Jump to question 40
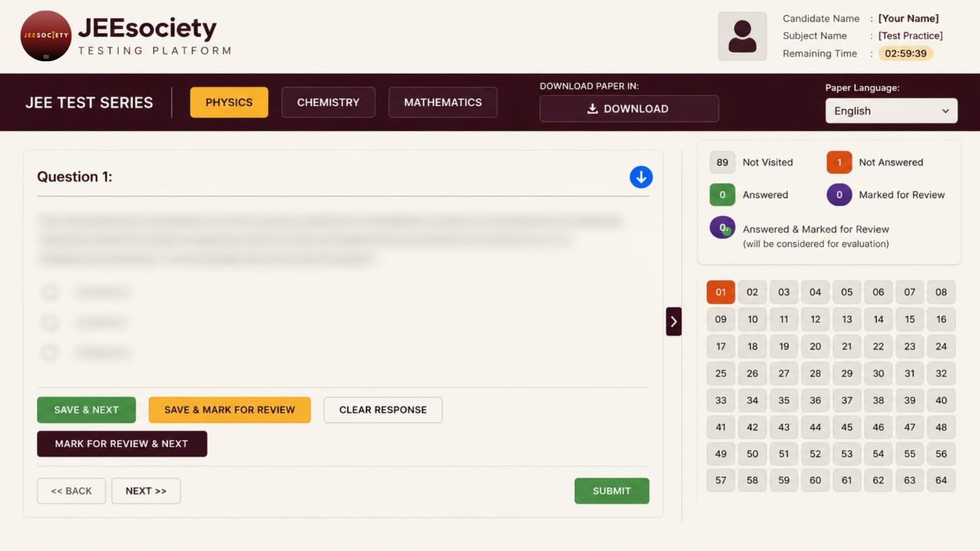Viewport: 980px width, 551px height. tap(941, 400)
